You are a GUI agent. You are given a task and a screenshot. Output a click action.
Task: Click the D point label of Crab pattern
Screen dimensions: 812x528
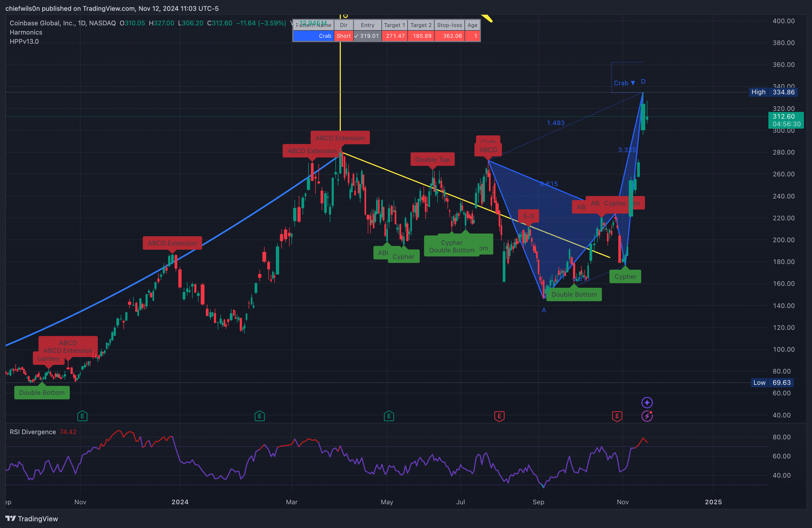coord(643,81)
